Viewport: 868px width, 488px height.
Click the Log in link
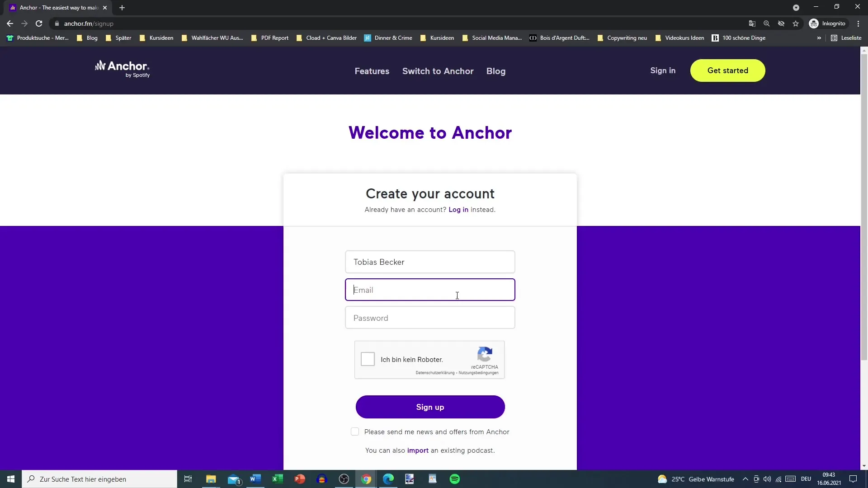click(x=458, y=209)
